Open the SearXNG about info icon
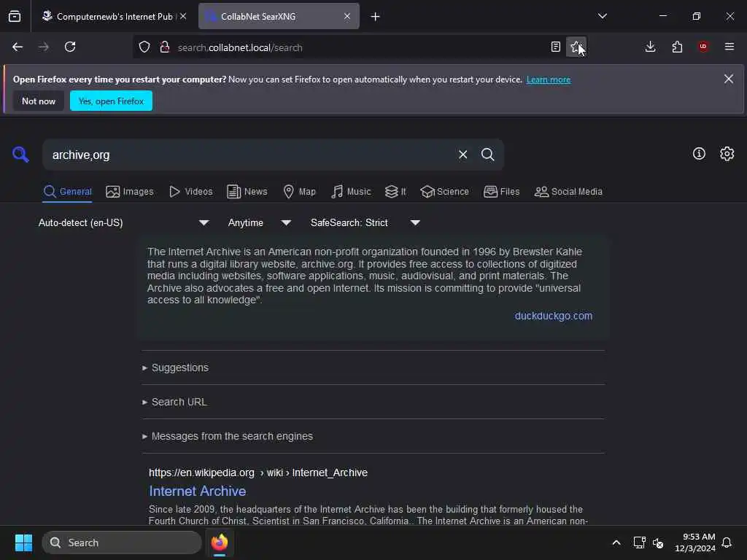Image resolution: width=747 pixels, height=560 pixels. [x=699, y=154]
